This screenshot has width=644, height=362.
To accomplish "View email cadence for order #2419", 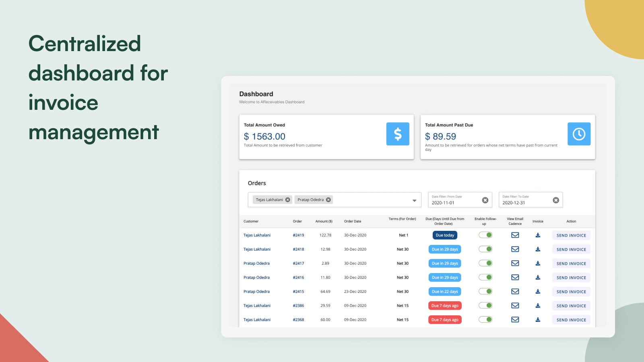I will point(515,235).
